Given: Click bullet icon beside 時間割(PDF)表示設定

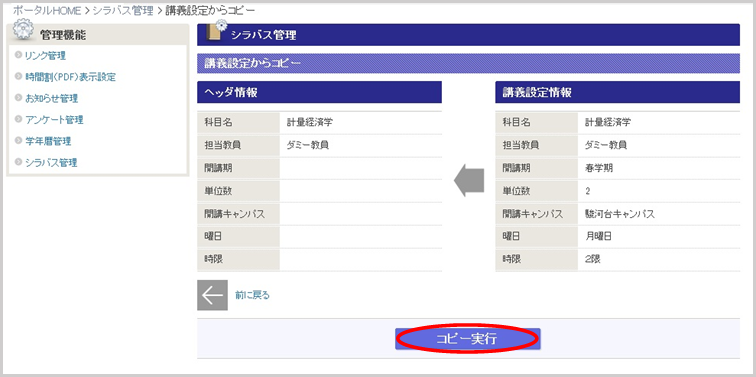Looking at the screenshot, I should point(18,77).
